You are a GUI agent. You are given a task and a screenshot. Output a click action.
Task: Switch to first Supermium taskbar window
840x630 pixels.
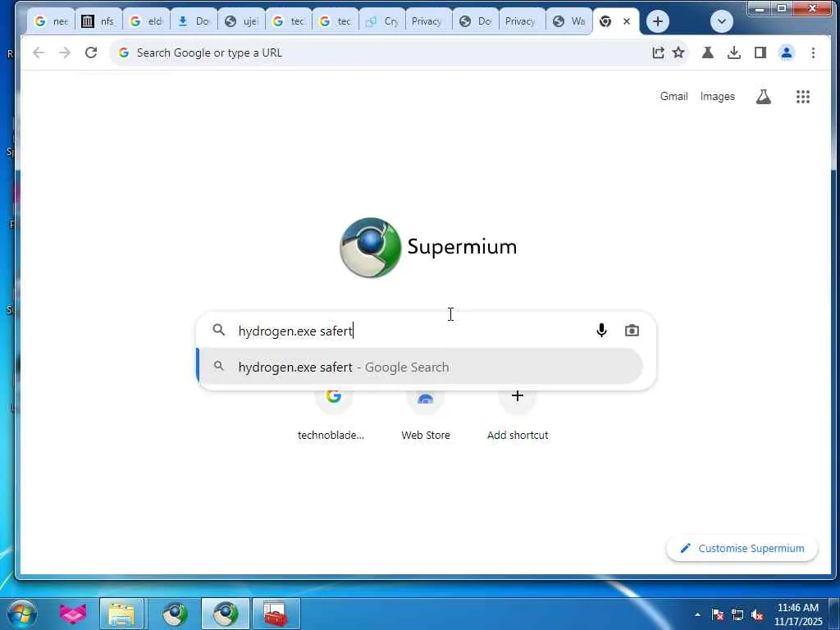tap(175, 614)
